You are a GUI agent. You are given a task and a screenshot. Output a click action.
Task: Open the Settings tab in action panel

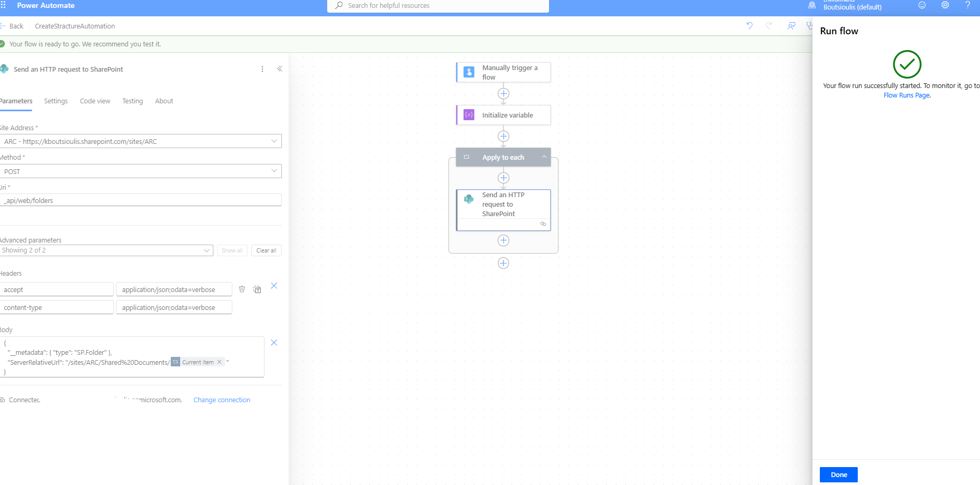click(56, 101)
